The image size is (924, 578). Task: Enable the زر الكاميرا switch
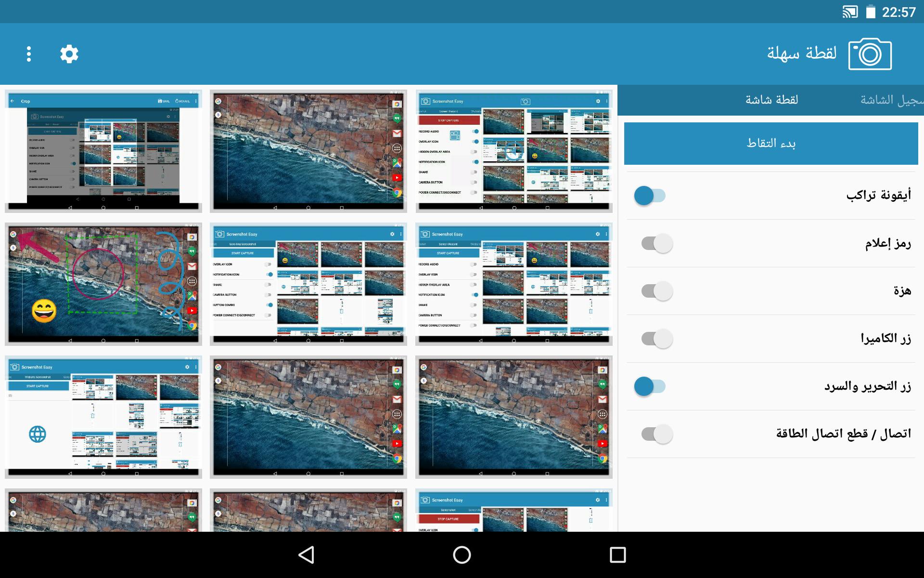pyautogui.click(x=657, y=339)
